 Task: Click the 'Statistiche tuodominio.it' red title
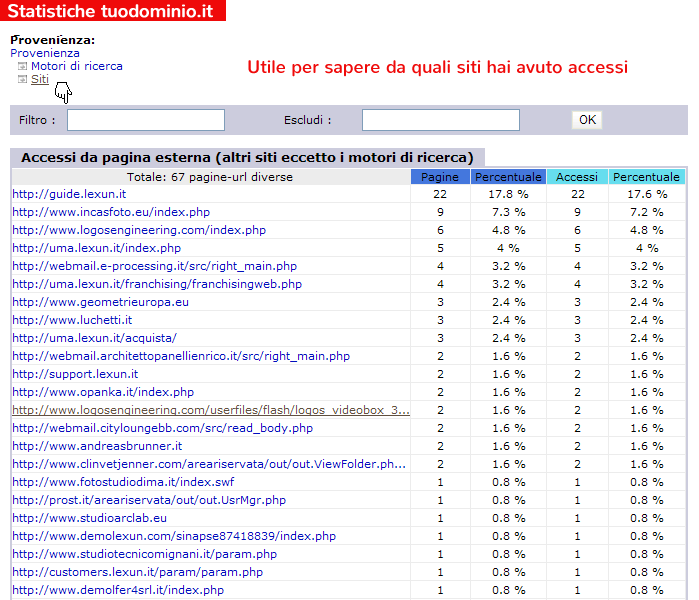pyautogui.click(x=111, y=11)
